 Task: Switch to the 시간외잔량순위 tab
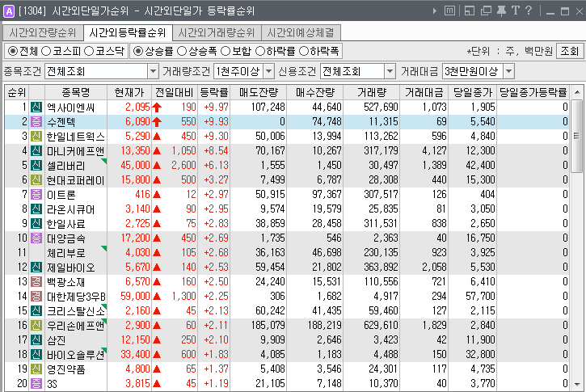click(x=43, y=33)
